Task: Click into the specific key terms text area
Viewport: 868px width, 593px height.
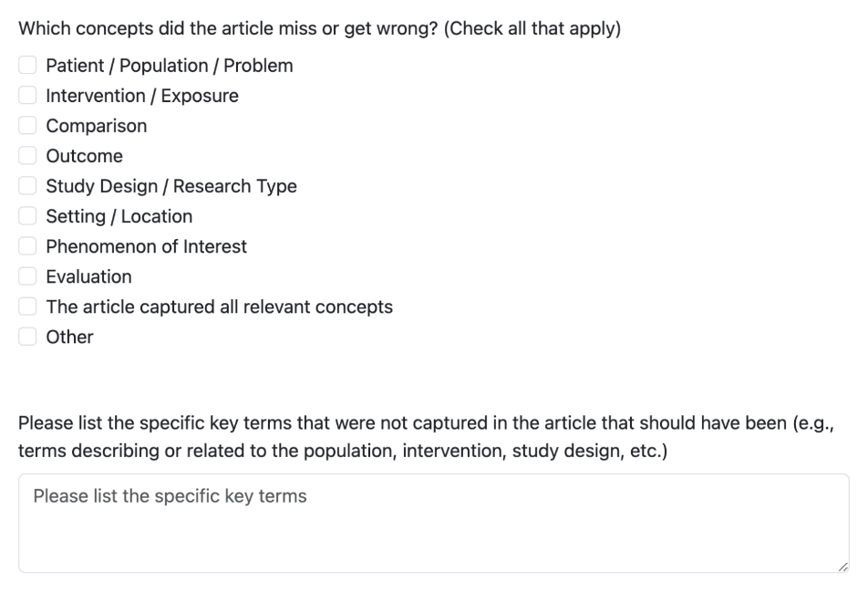Action: click(433, 523)
